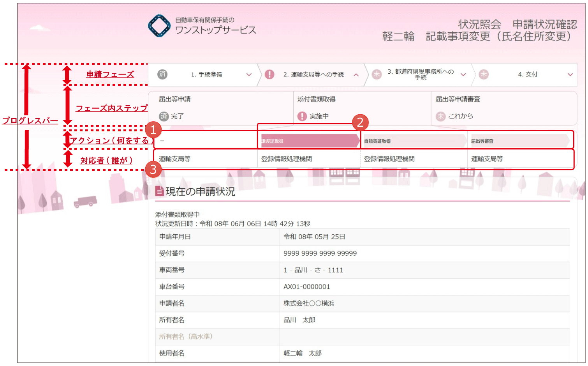
Task: Click the document icon beside 現在の申請状況
Action: 159,191
